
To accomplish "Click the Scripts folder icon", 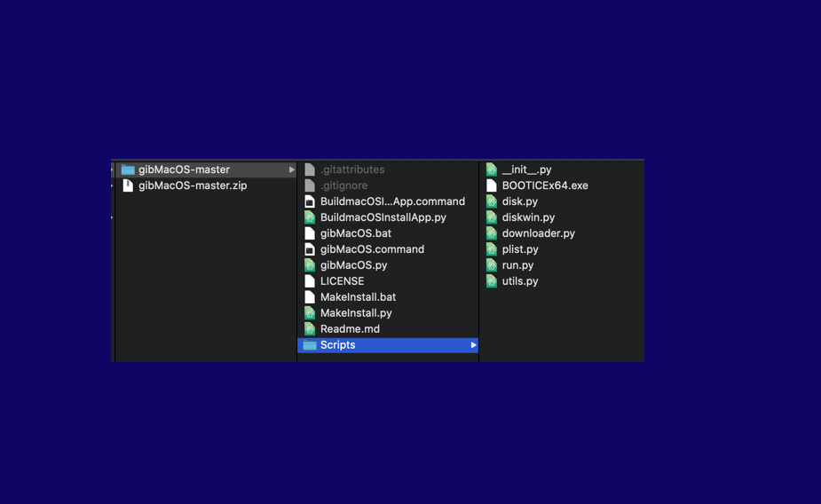I will click(x=310, y=345).
